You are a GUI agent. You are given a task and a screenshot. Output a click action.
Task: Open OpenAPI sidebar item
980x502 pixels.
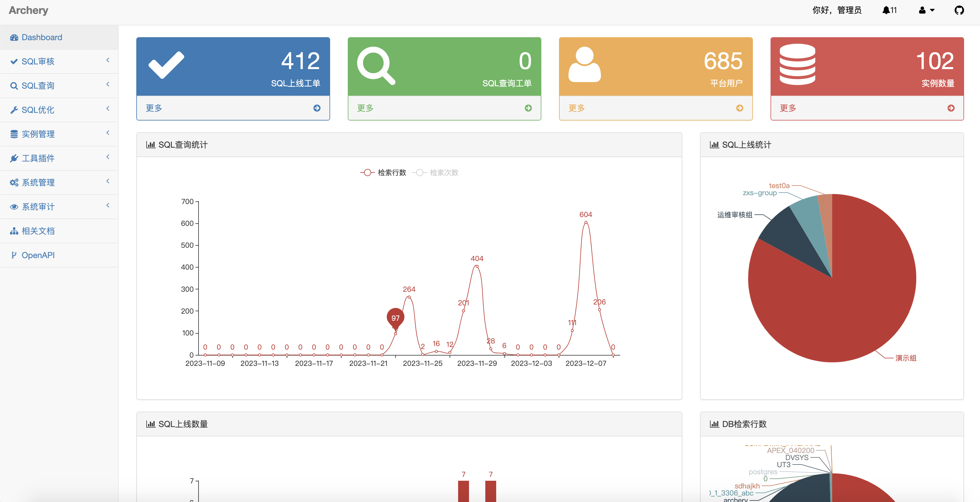click(59, 255)
